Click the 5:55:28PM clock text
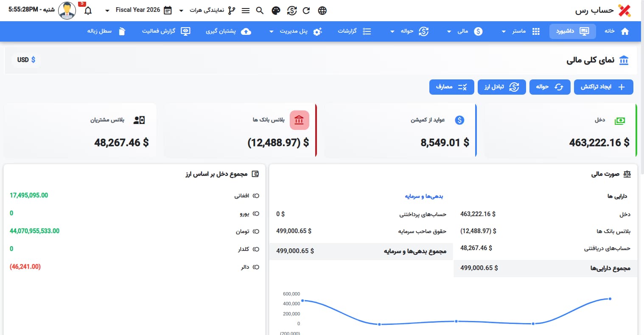644x335 pixels. (x=23, y=9)
